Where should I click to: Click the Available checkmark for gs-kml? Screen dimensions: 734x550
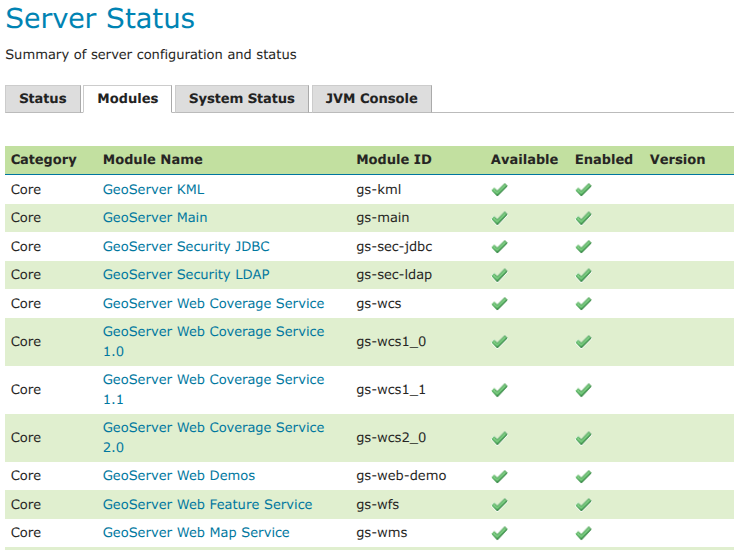pyautogui.click(x=500, y=189)
